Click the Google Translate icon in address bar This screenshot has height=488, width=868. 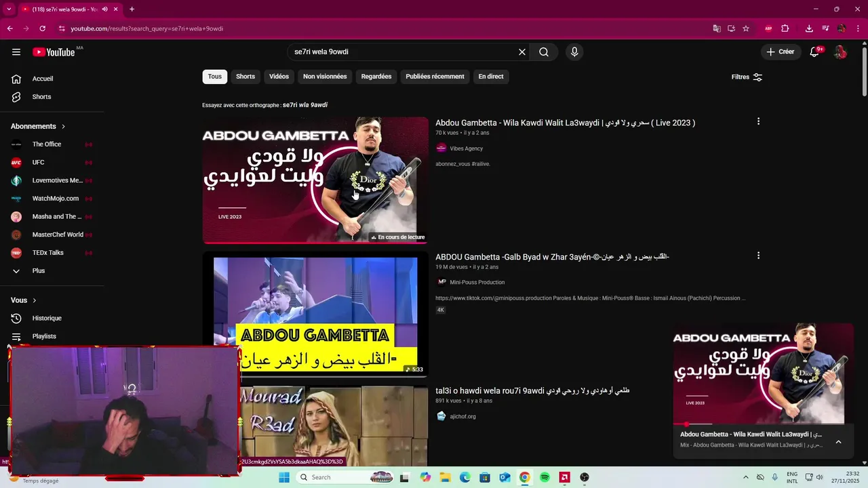pyautogui.click(x=717, y=28)
